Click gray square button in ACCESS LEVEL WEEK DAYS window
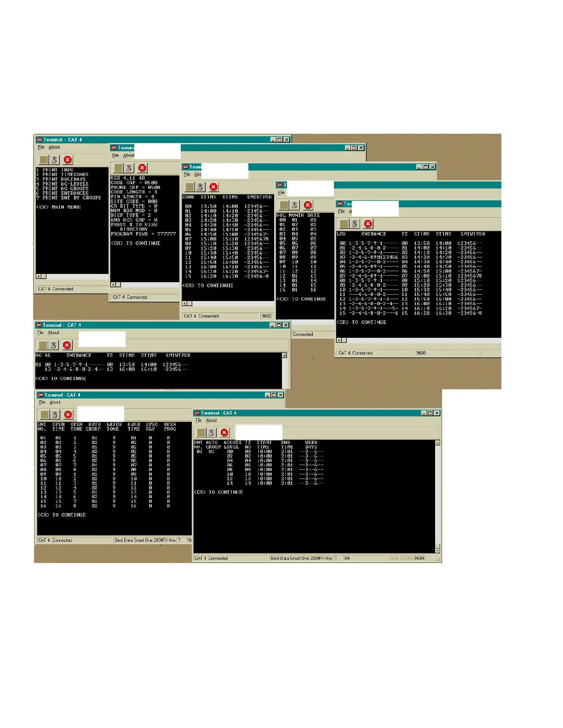This screenshot has height=728, width=563. pos(201,432)
